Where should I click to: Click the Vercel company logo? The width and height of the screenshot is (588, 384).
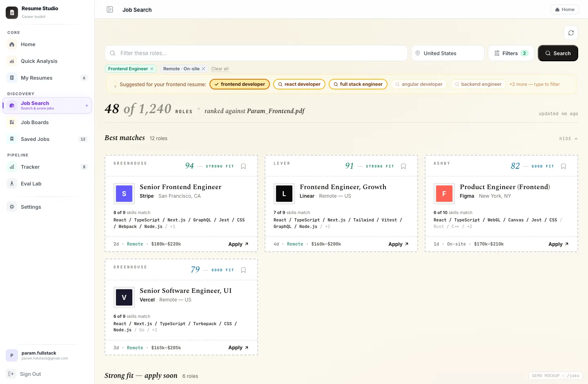pyautogui.click(x=124, y=297)
